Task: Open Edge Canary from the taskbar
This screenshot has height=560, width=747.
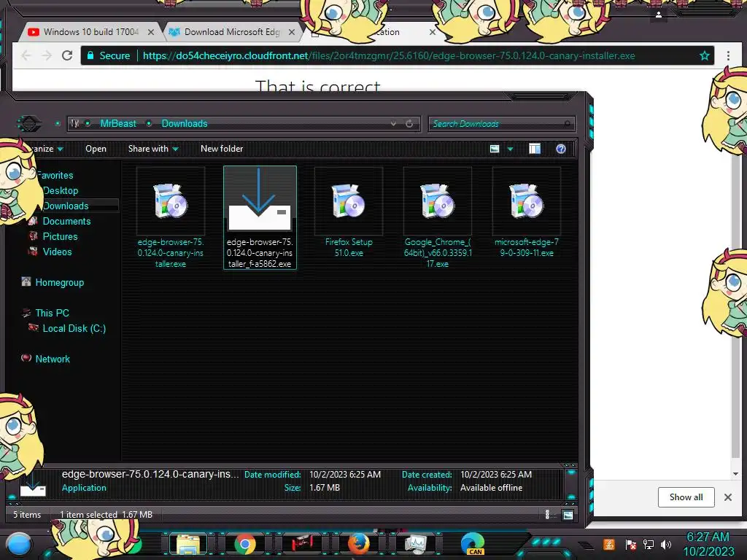Action: click(x=473, y=544)
